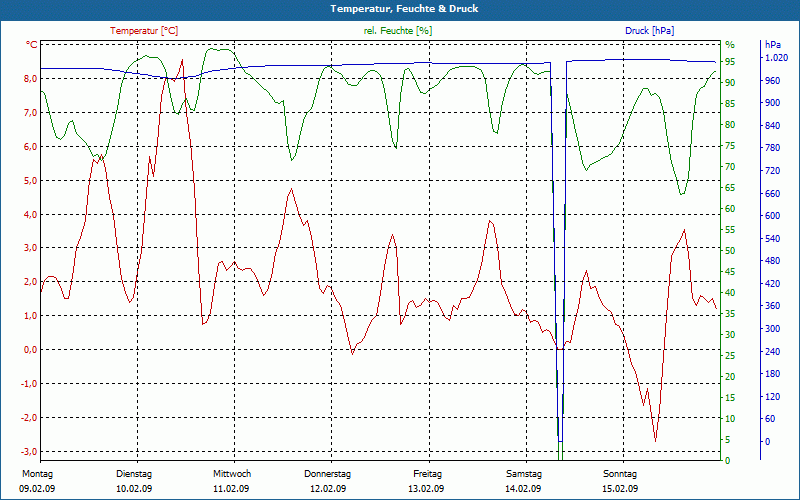Click pressure axis value '900'
Screen dimensions: 800x500
[773, 103]
